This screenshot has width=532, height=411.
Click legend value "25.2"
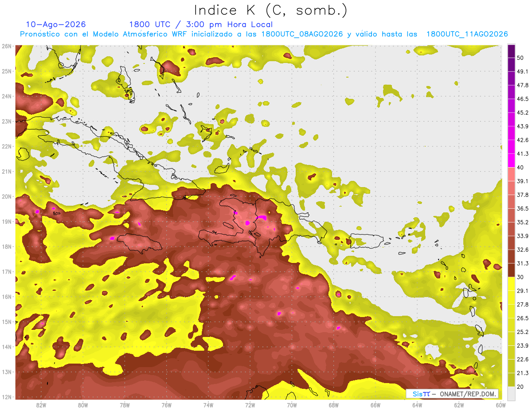coord(522,332)
